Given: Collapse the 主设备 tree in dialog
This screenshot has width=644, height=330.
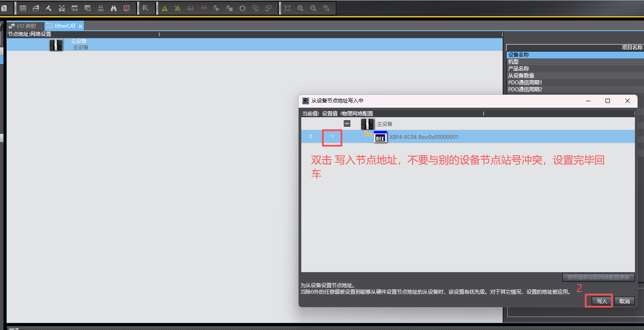Looking at the screenshot, I should (x=347, y=124).
